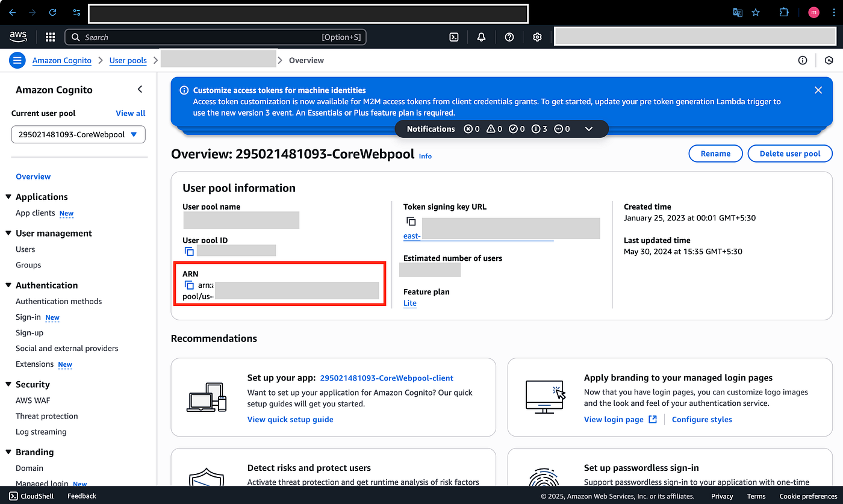Go back with the browser back arrow
This screenshot has height=504, width=843.
12,12
